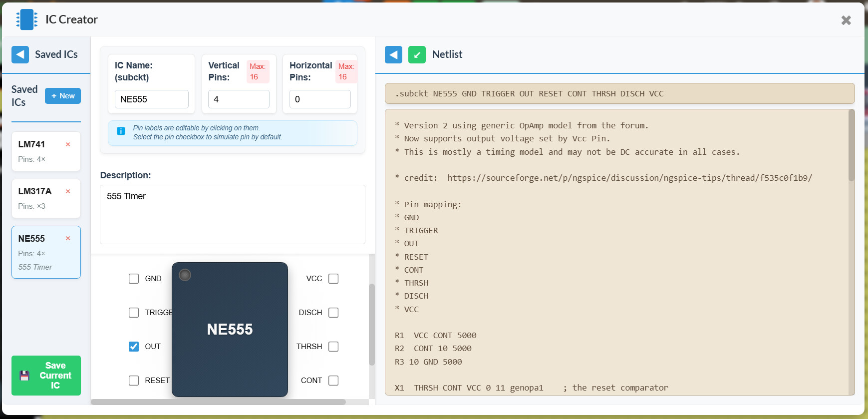Edit the RESET pin label
The image size is (868, 419).
pyautogui.click(x=157, y=381)
